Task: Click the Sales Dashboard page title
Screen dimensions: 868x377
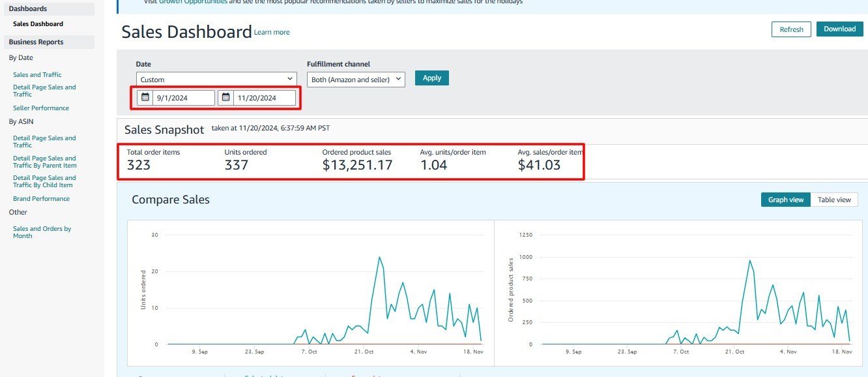Action: click(x=186, y=32)
